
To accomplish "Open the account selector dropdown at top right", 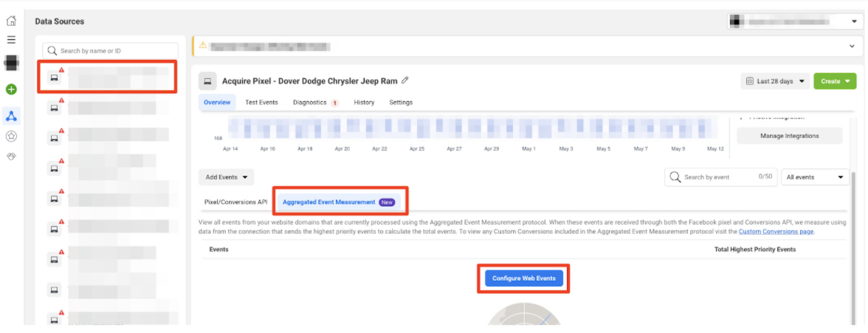I will [794, 21].
